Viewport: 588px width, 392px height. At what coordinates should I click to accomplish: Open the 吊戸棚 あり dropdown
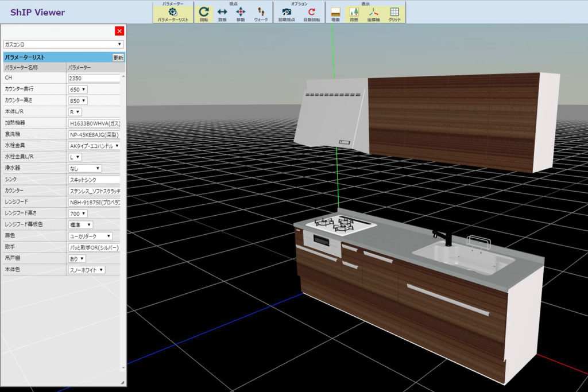pyautogui.click(x=77, y=259)
